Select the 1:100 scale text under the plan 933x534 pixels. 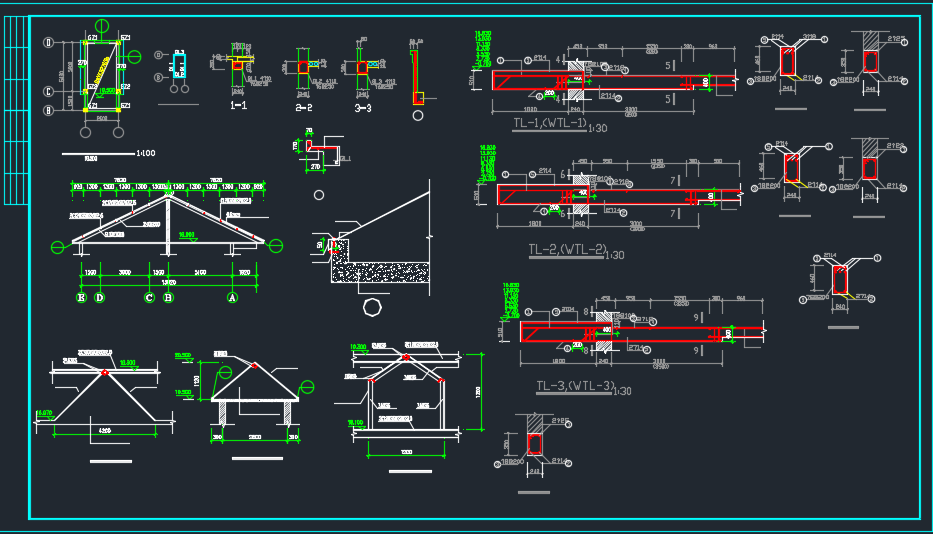coord(146,153)
